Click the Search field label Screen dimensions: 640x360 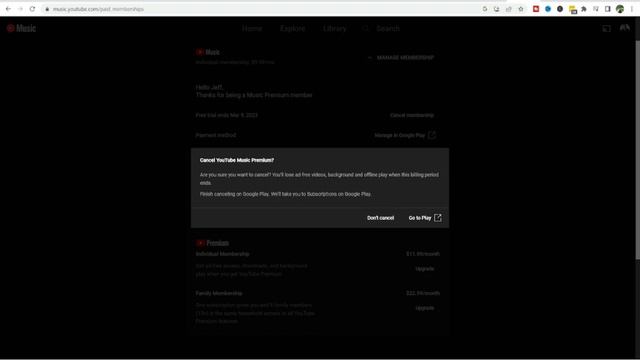(x=388, y=28)
